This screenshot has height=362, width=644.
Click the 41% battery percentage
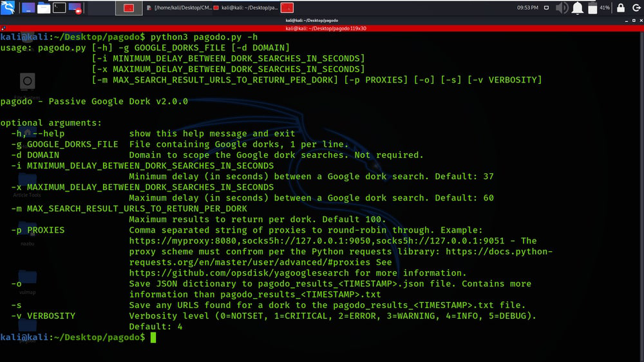(605, 7)
